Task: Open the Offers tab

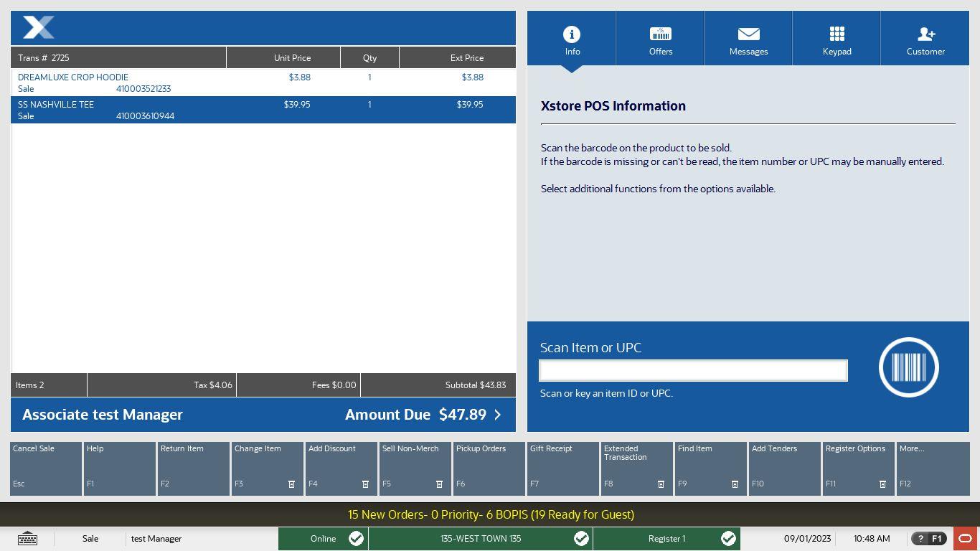Action: tap(660, 38)
